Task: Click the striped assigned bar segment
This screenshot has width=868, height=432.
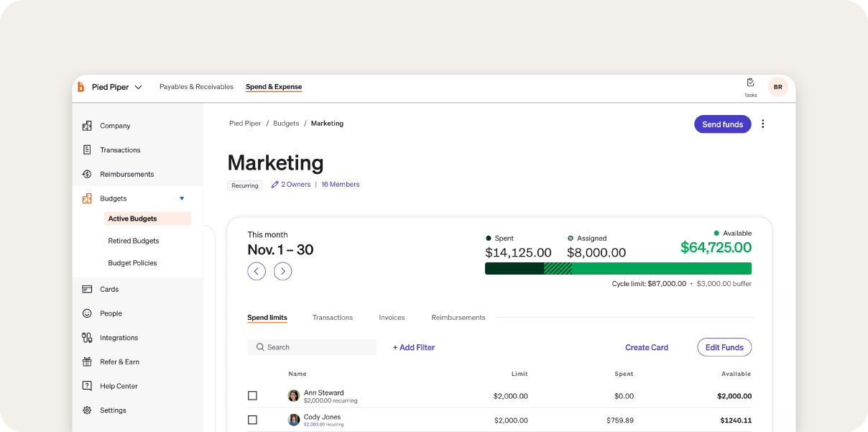Action: [x=558, y=269]
